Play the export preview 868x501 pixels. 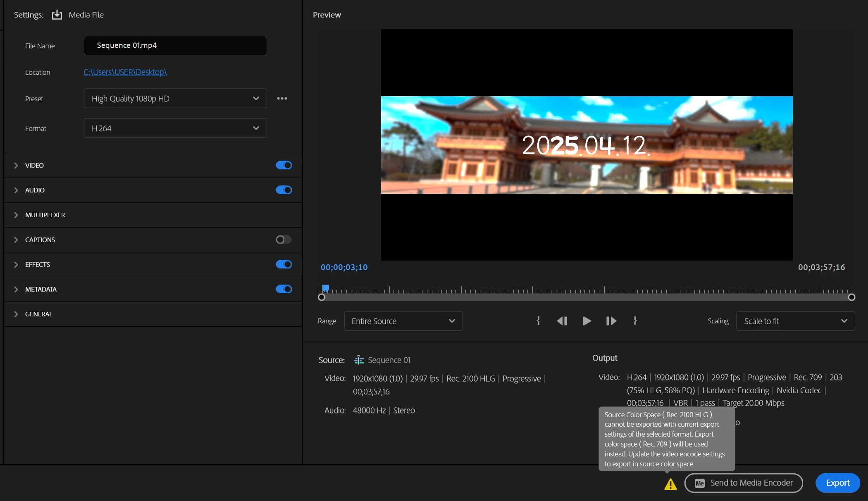(587, 321)
